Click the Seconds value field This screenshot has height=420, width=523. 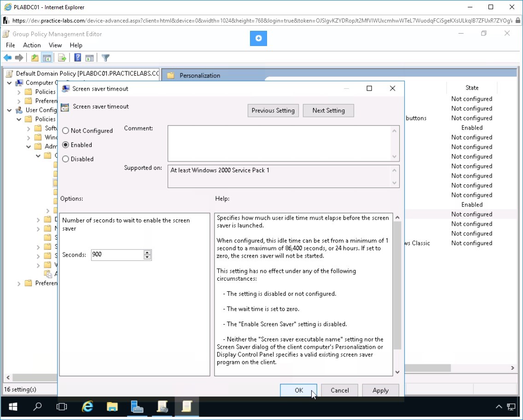117,255
